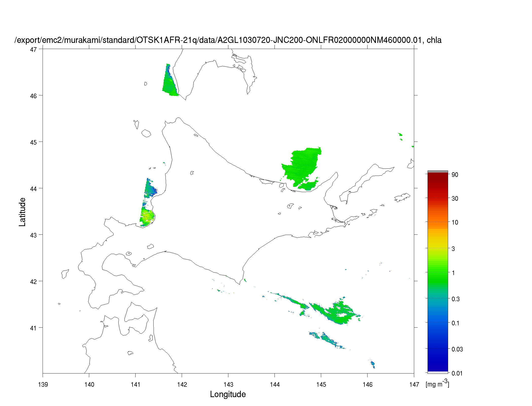Click the gray cap atop the colorbar

point(438,172)
